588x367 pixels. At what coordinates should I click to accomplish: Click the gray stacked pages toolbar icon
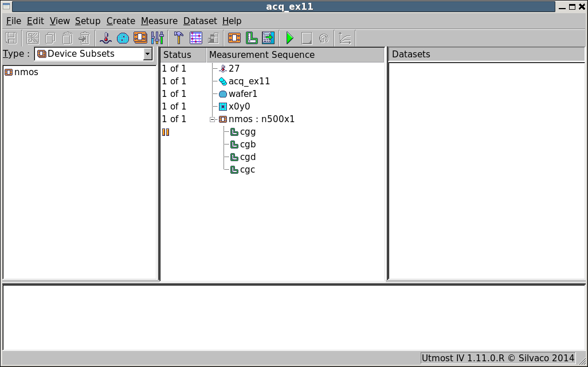click(213, 38)
